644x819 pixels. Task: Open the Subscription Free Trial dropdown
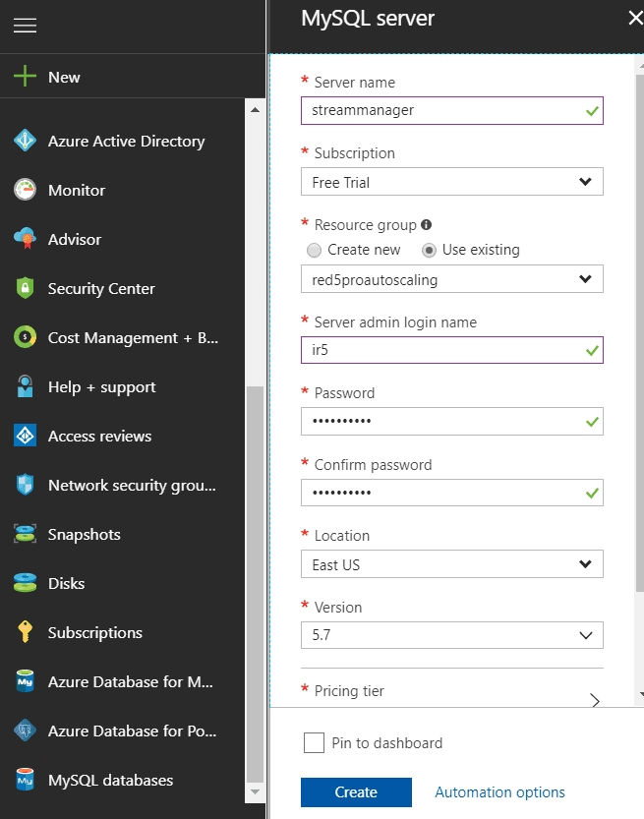pos(452,182)
